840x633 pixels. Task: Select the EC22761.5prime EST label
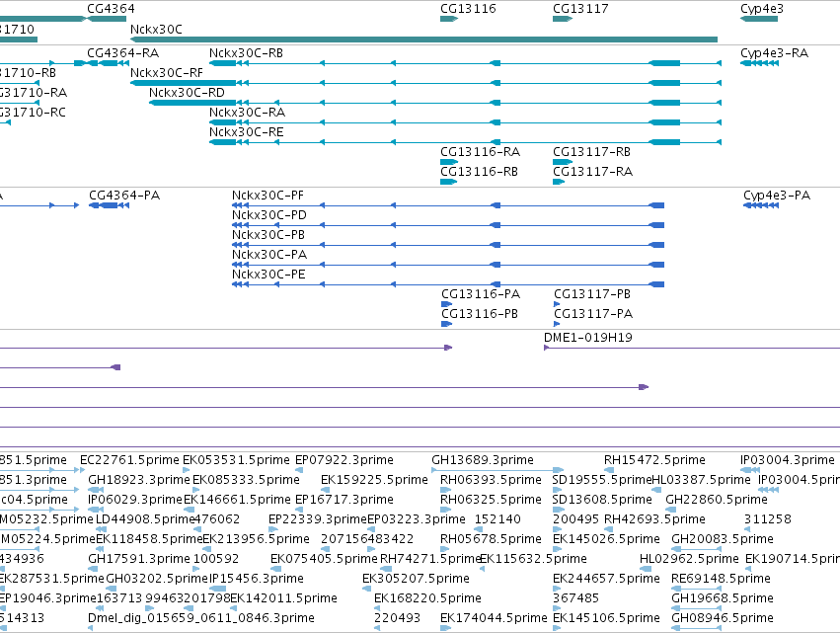[129, 460]
